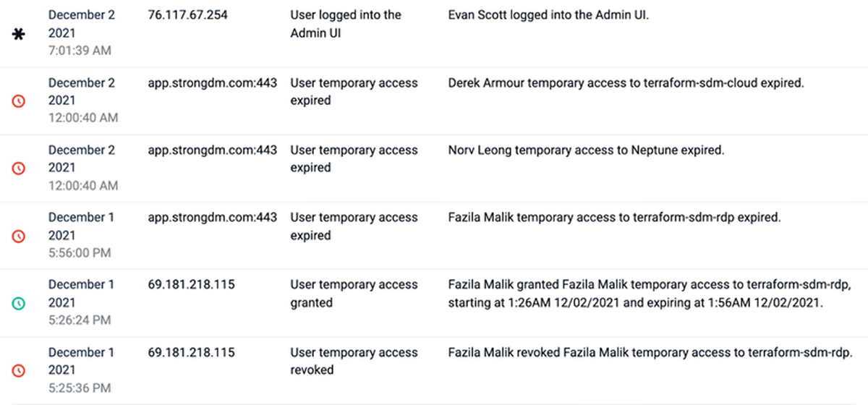Click the Fazila Malik revoked access description
This screenshot has width=868, height=405.
tap(650, 353)
